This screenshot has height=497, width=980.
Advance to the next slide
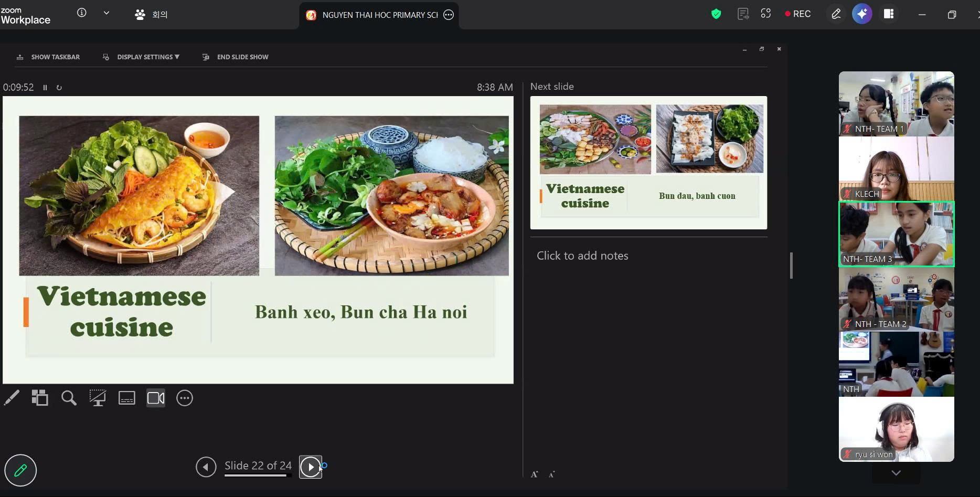point(311,467)
